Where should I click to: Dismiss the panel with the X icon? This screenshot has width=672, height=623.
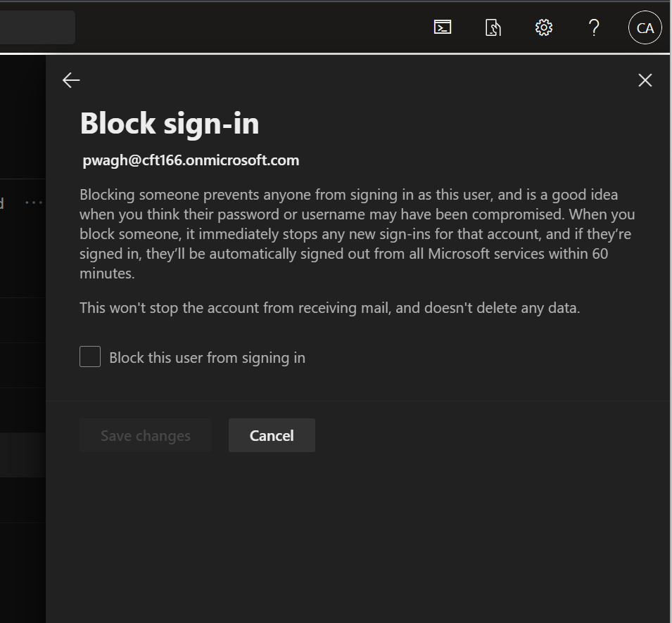645,79
